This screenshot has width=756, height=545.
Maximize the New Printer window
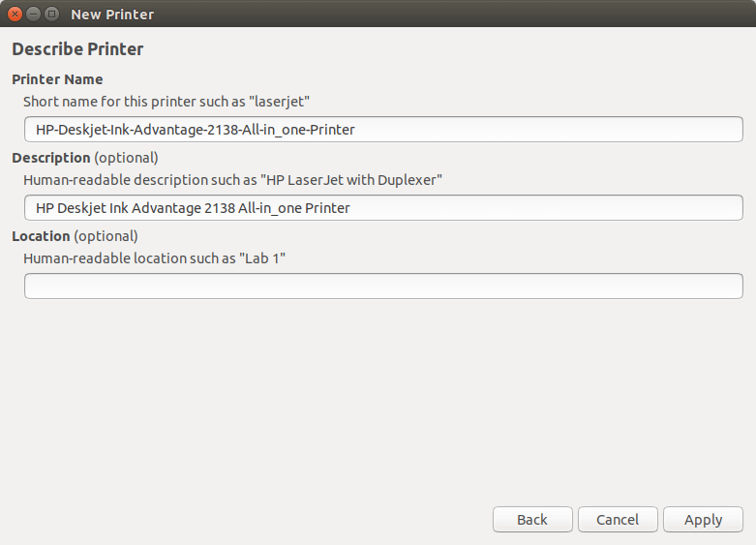pyautogui.click(x=51, y=14)
